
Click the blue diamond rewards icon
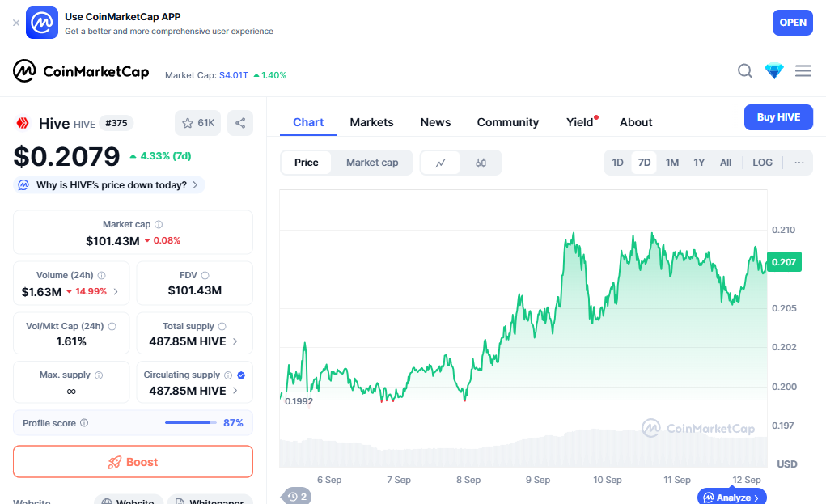(774, 71)
